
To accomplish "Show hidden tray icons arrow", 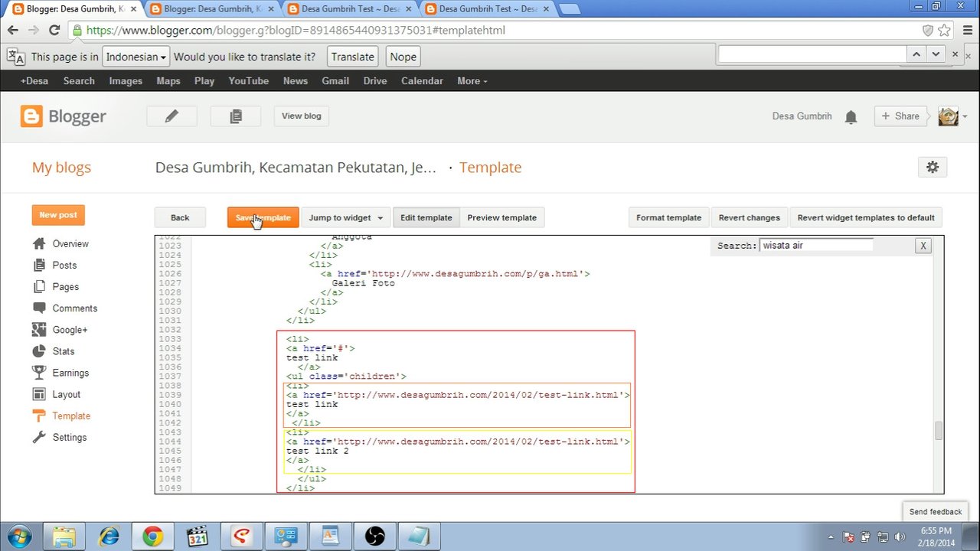I will [831, 536].
